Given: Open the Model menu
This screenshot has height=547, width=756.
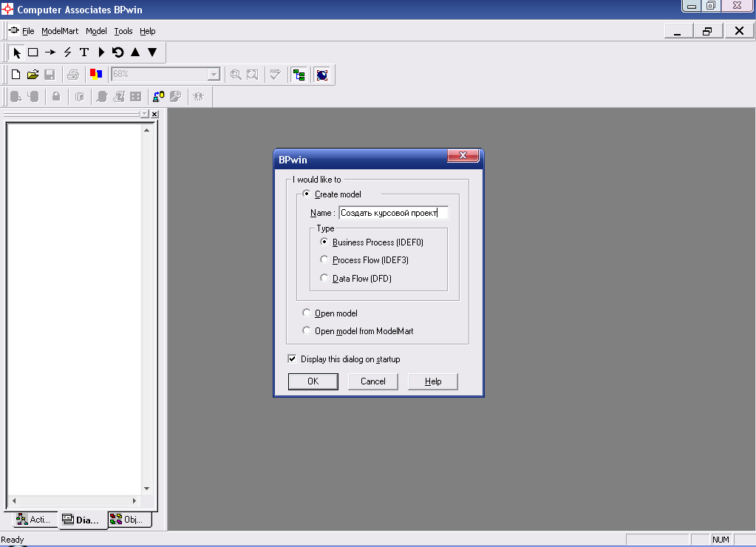Looking at the screenshot, I should [96, 31].
